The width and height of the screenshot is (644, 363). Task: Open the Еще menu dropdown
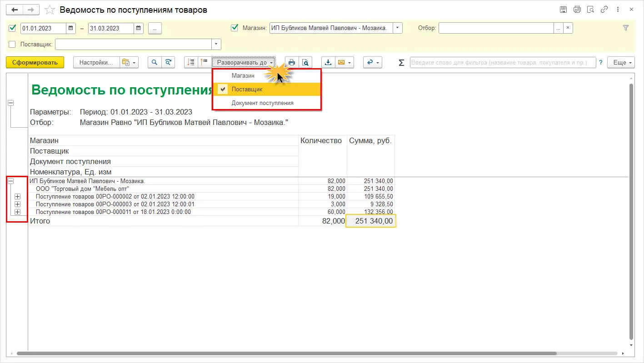coord(621,63)
